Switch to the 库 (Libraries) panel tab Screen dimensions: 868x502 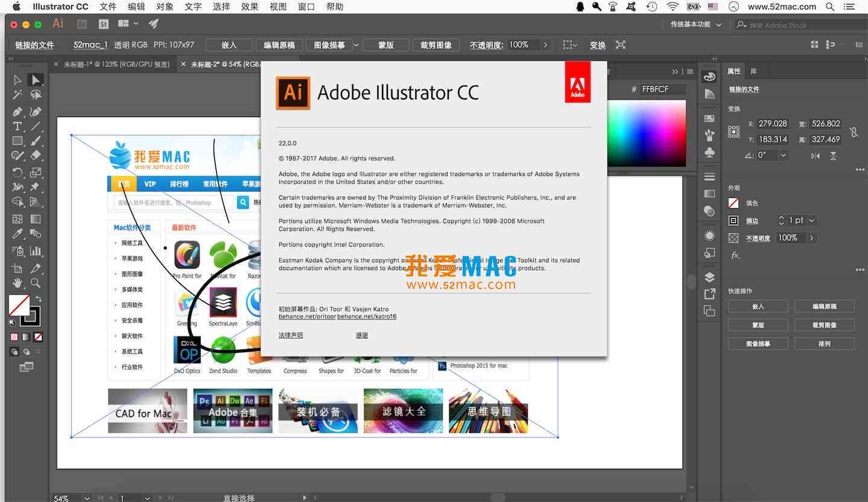pos(754,71)
